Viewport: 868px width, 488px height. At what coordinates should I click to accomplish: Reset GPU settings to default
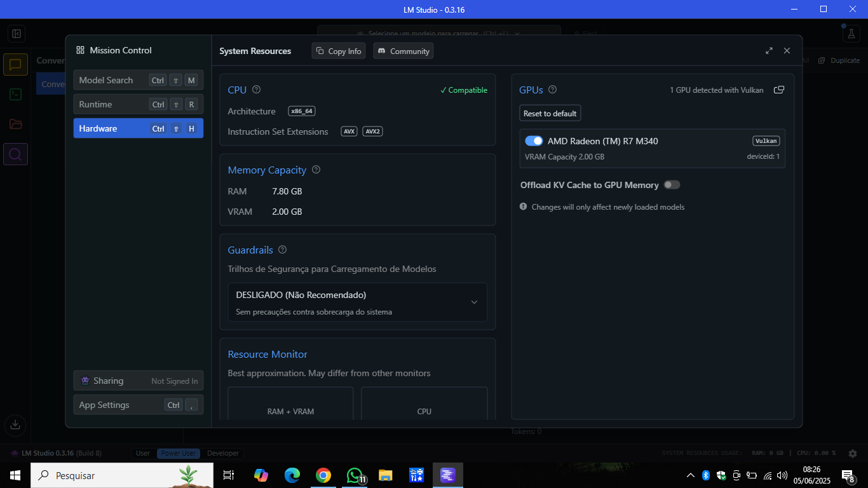pyautogui.click(x=550, y=113)
